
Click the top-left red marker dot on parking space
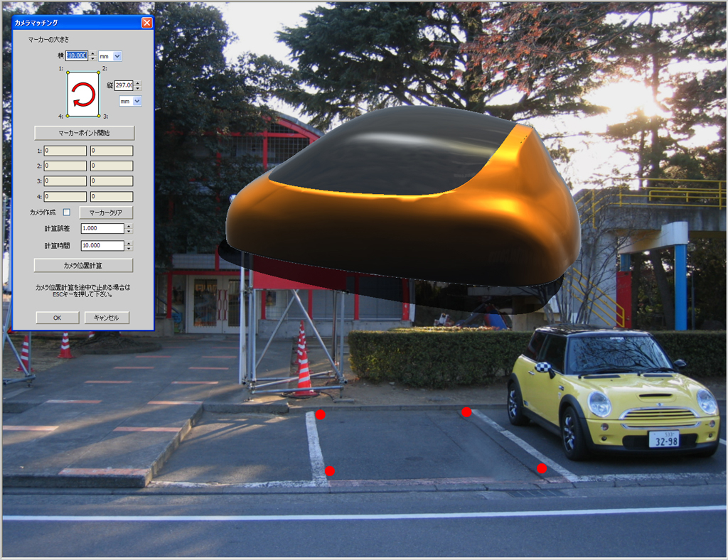point(321,414)
